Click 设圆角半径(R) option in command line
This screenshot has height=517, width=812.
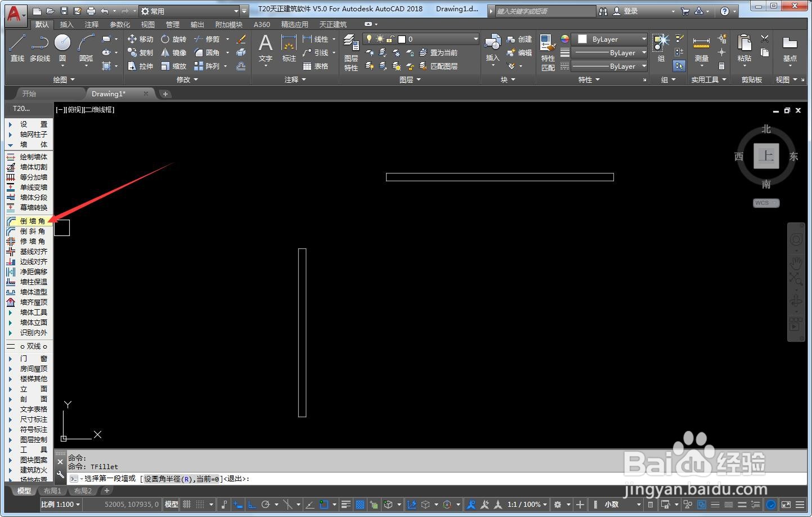click(181, 479)
